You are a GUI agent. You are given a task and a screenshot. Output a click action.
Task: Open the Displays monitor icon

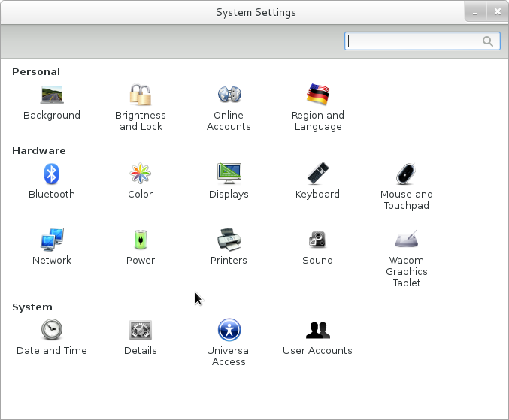(x=229, y=174)
